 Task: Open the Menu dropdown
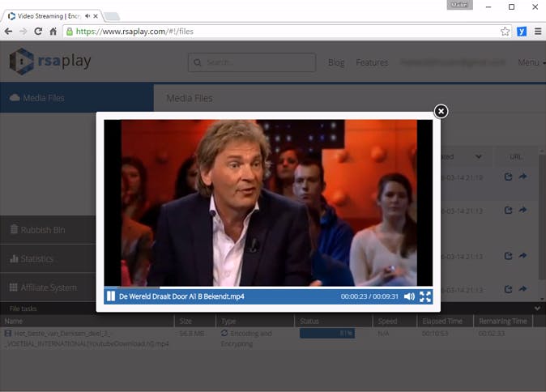pos(531,62)
